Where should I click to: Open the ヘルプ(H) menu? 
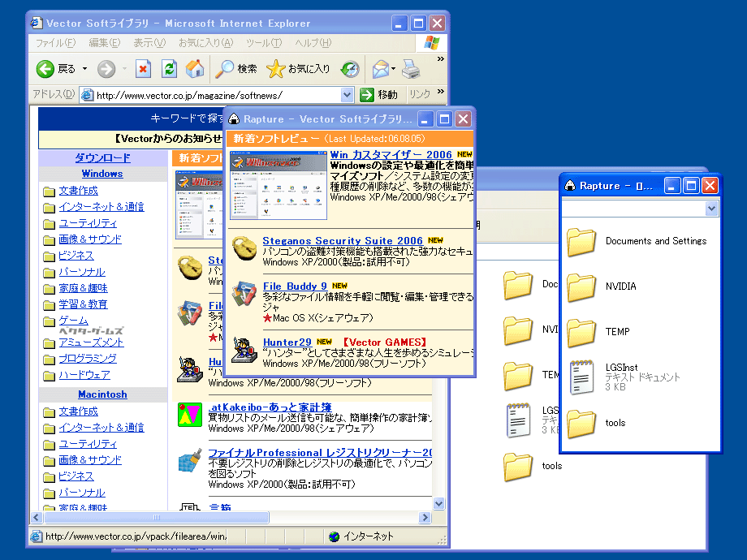coord(313,43)
